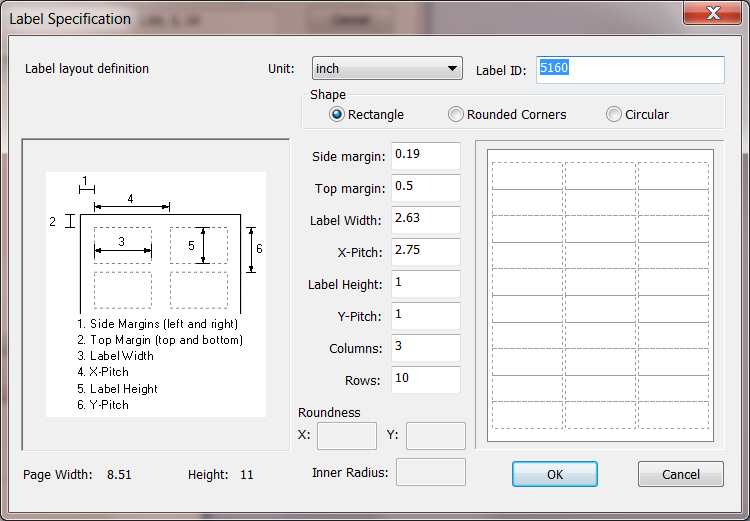Click the label sheet layout preview
Viewport: 750px width, 521px height.
(x=600, y=295)
